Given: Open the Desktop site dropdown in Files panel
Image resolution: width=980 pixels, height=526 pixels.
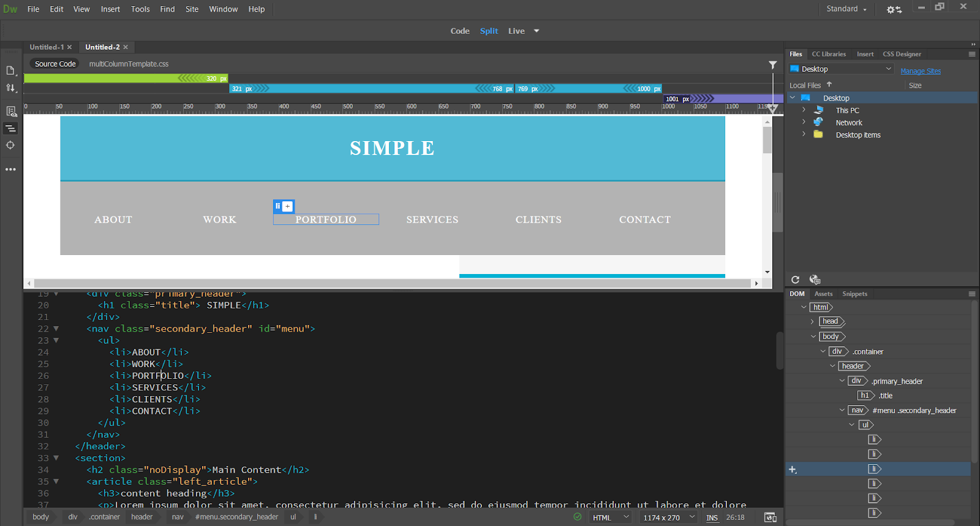Looking at the screenshot, I should click(x=841, y=69).
